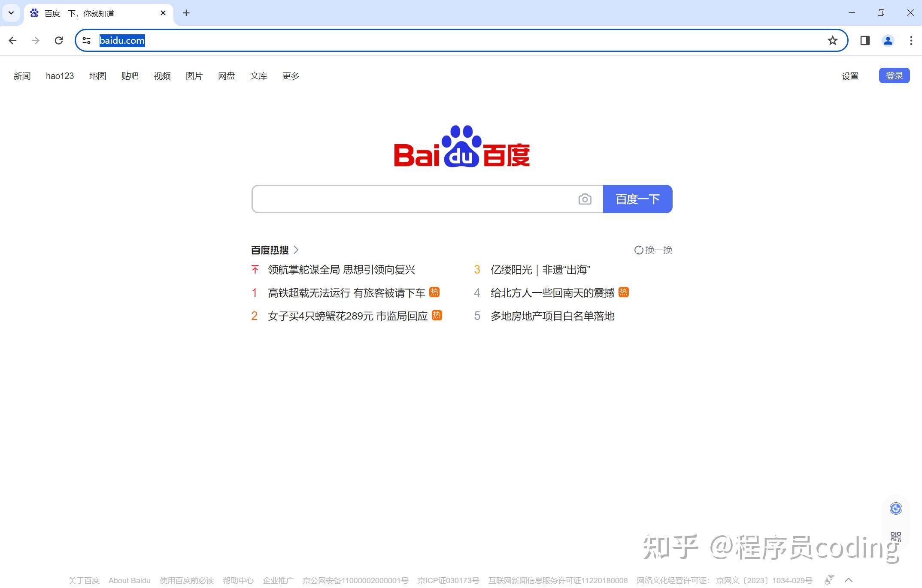Click the round blue assistant icon

click(x=896, y=508)
